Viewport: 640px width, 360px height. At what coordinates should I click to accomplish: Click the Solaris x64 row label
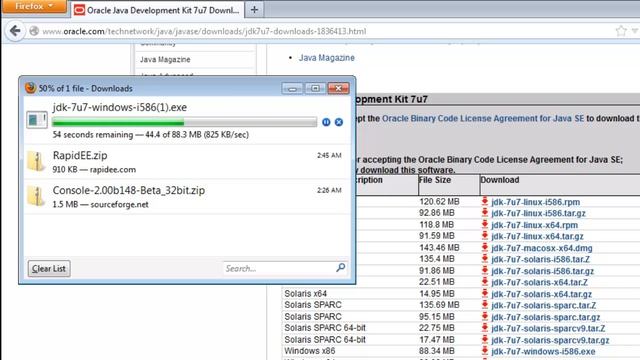[306, 293]
